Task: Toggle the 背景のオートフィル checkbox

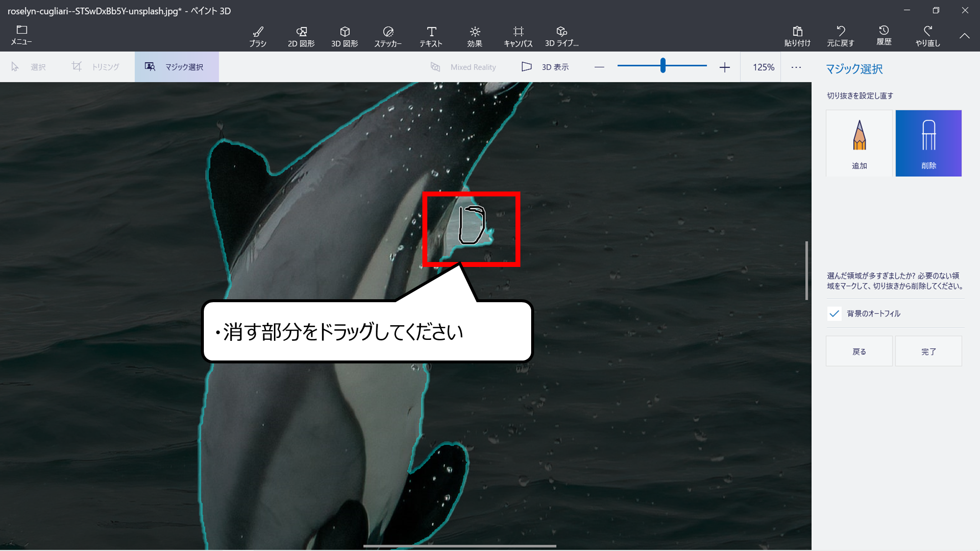Action: coord(834,313)
